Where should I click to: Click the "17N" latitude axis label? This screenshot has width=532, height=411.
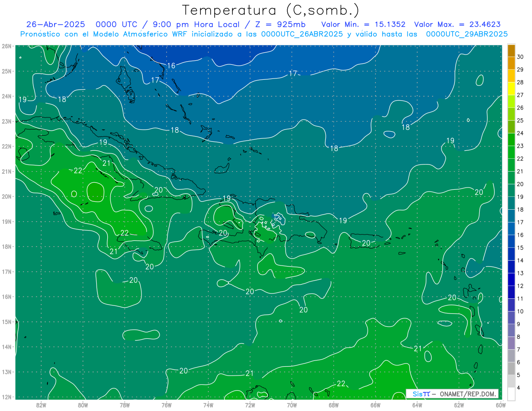tap(6, 271)
